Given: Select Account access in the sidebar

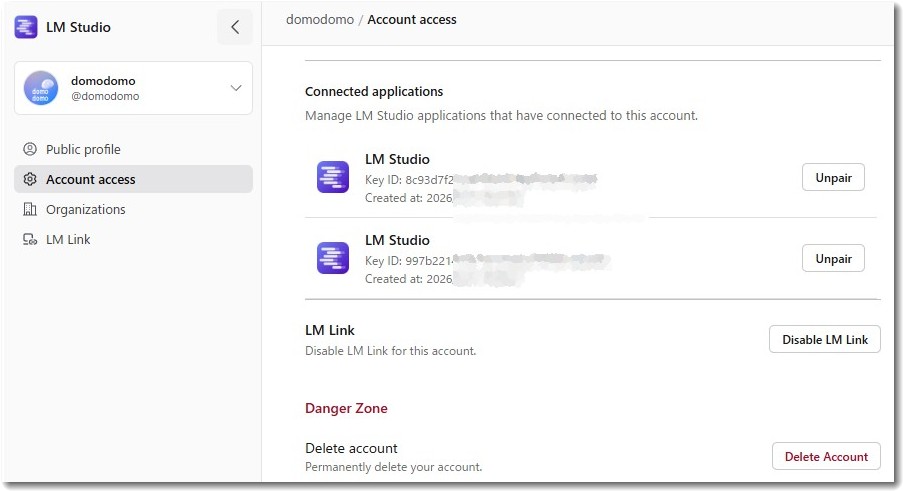Looking at the screenshot, I should (133, 179).
